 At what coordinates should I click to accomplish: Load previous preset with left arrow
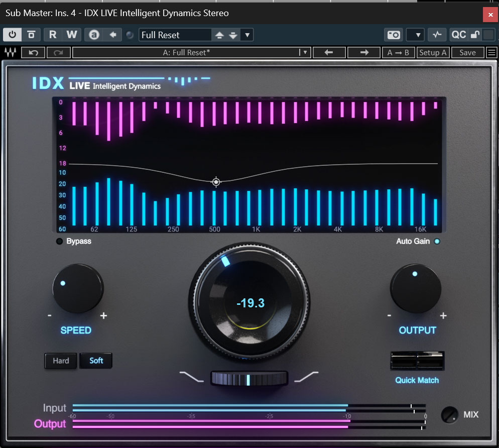pos(329,52)
